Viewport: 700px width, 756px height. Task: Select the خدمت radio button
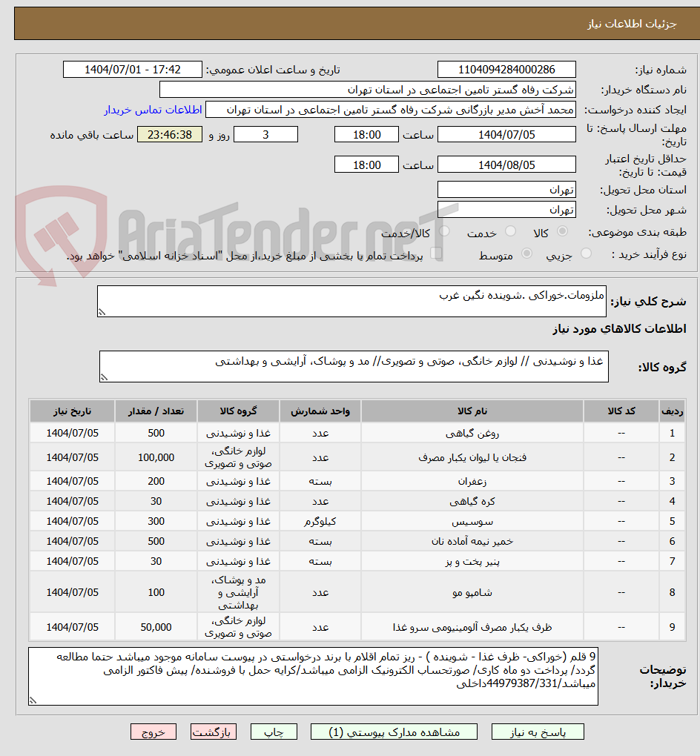click(x=510, y=231)
